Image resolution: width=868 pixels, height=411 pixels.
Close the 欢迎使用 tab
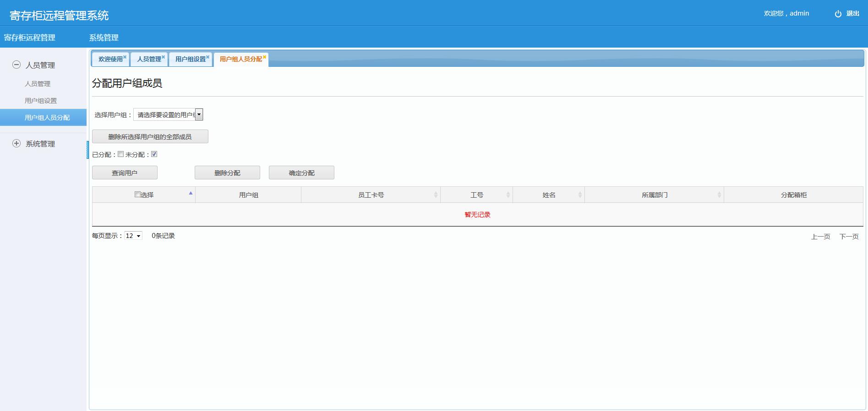point(125,57)
